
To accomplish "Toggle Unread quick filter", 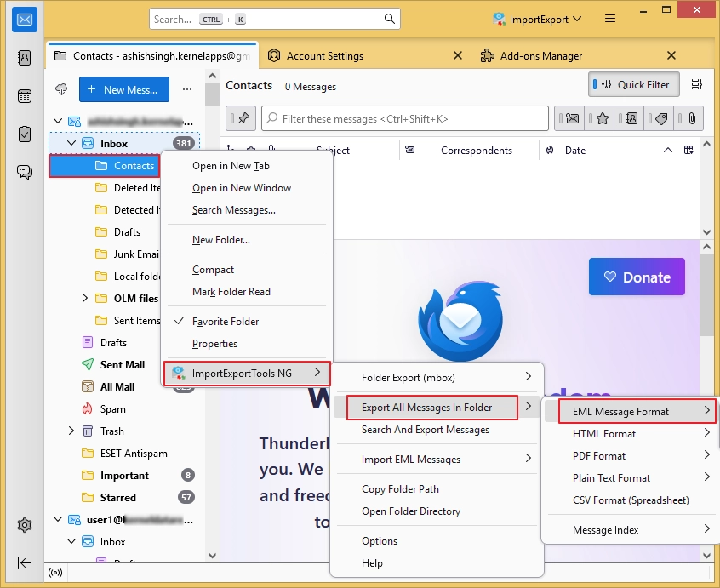I will tap(569, 119).
